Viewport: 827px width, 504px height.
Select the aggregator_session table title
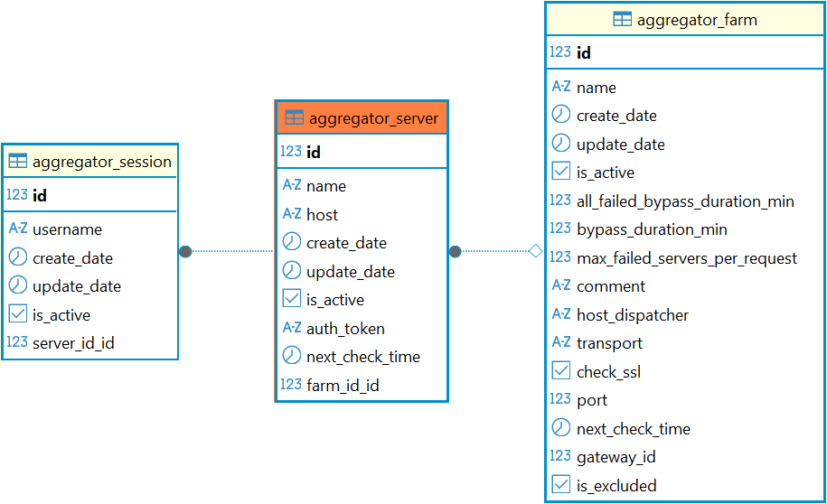coord(101,162)
